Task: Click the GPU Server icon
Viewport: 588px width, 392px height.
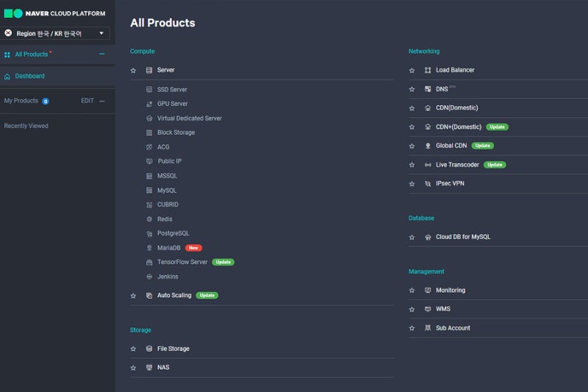Action: tap(149, 104)
